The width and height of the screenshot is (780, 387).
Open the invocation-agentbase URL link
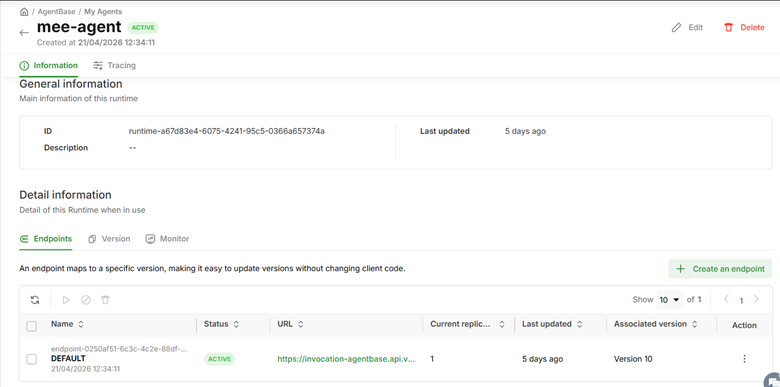click(346, 359)
